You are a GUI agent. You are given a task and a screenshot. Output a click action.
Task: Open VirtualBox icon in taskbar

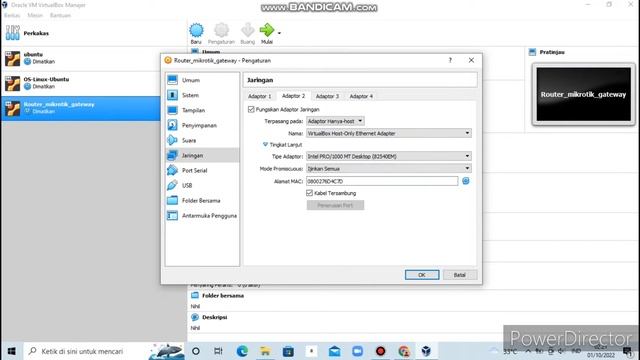pos(426,351)
